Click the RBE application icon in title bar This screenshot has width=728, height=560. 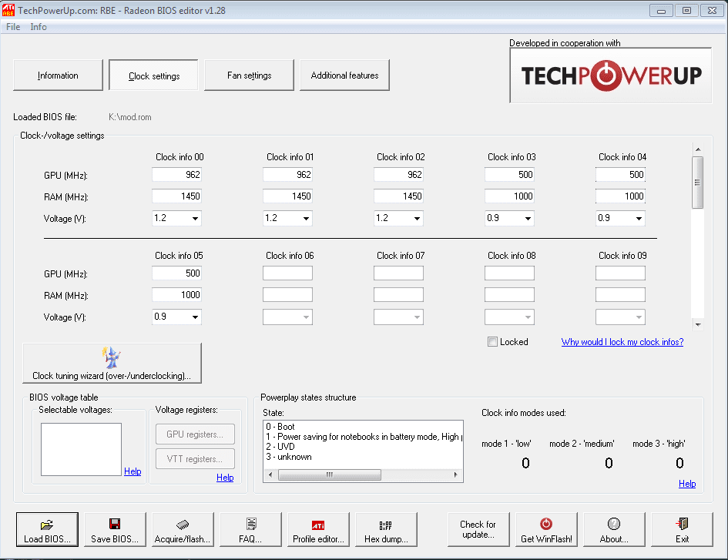point(8,10)
